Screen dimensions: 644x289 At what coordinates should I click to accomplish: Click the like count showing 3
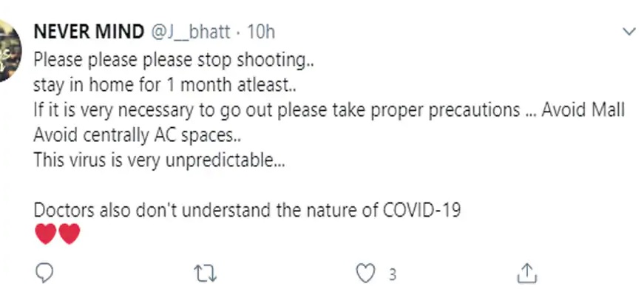[x=393, y=274]
